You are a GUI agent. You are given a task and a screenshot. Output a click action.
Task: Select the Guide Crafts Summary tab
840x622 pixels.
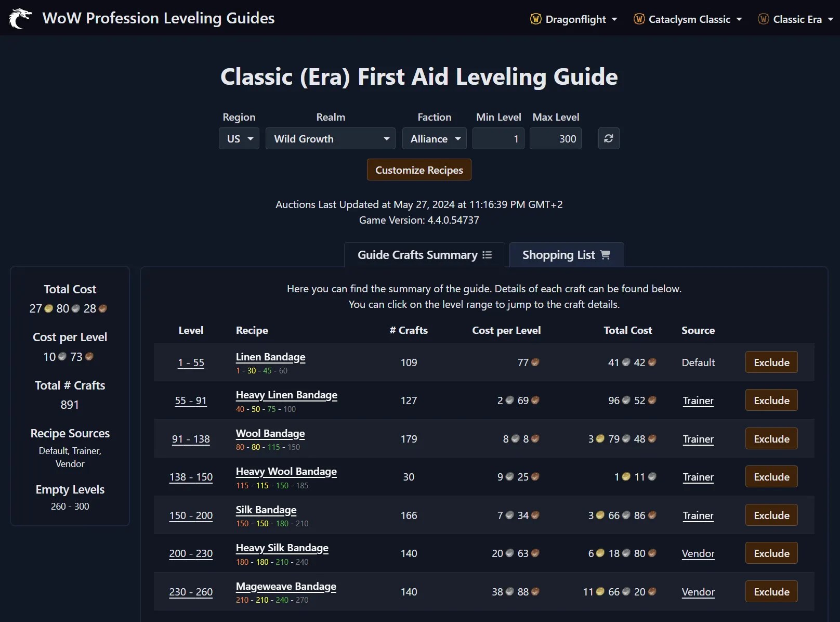click(x=424, y=255)
